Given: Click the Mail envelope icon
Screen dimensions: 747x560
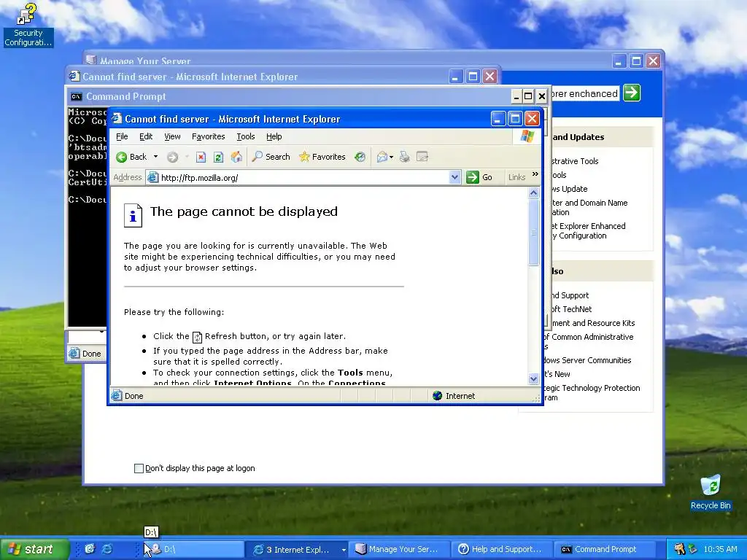Looking at the screenshot, I should 382,157.
